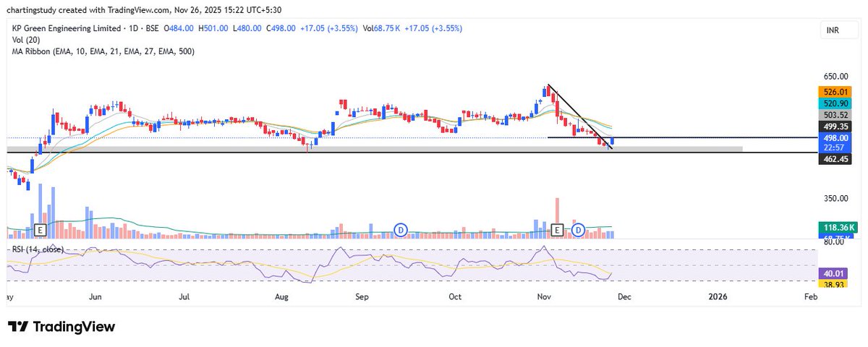Click the 22:57 bar countdown label

(x=833, y=147)
